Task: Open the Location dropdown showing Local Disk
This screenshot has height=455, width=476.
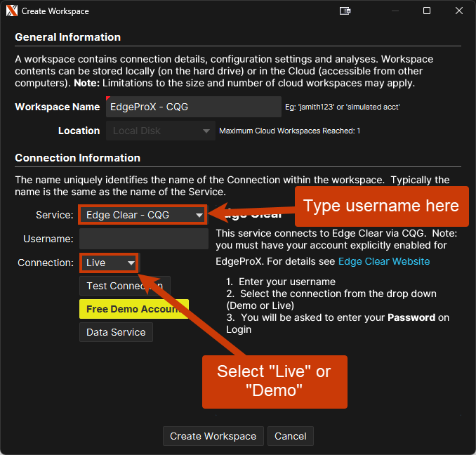Action: point(160,131)
